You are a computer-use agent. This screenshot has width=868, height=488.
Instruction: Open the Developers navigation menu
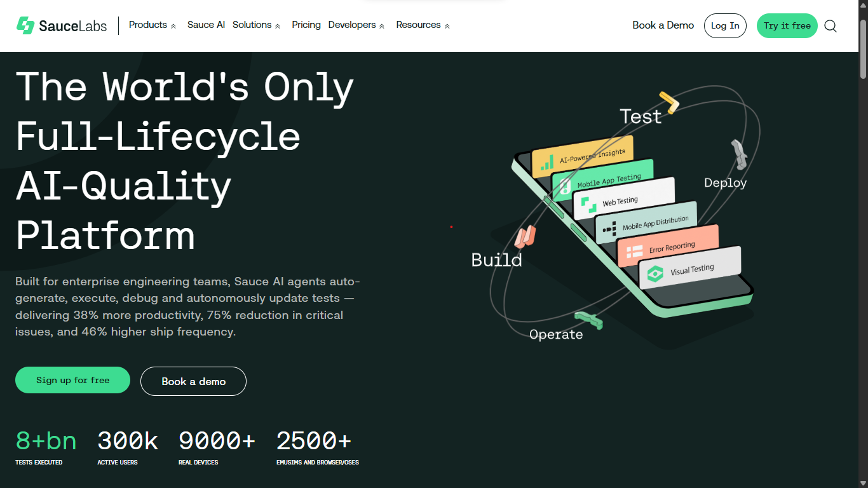(x=352, y=25)
